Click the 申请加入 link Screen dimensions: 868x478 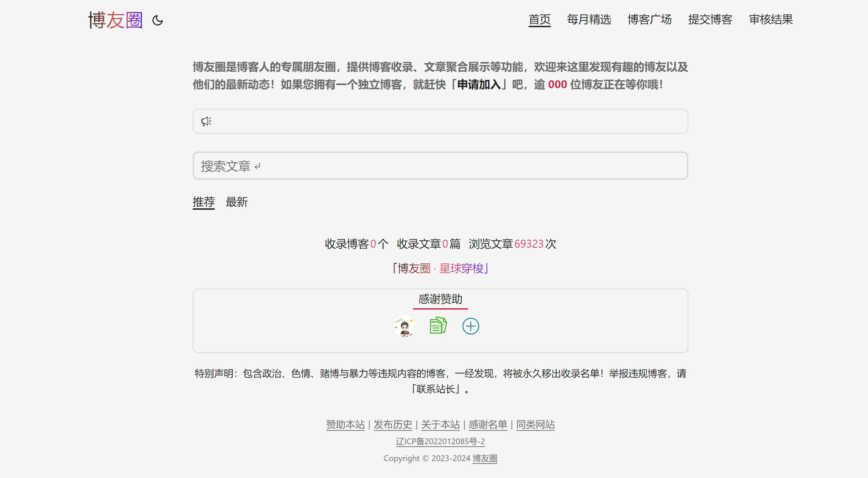tap(479, 85)
